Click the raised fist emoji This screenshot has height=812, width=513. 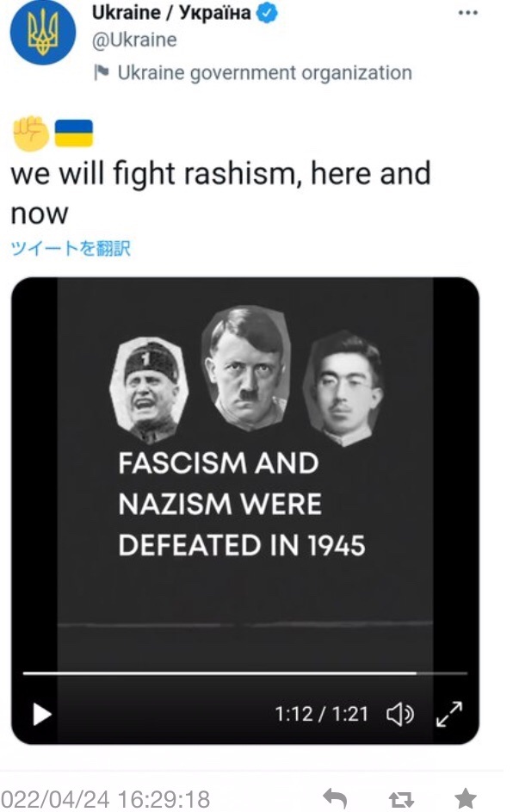click(x=30, y=133)
